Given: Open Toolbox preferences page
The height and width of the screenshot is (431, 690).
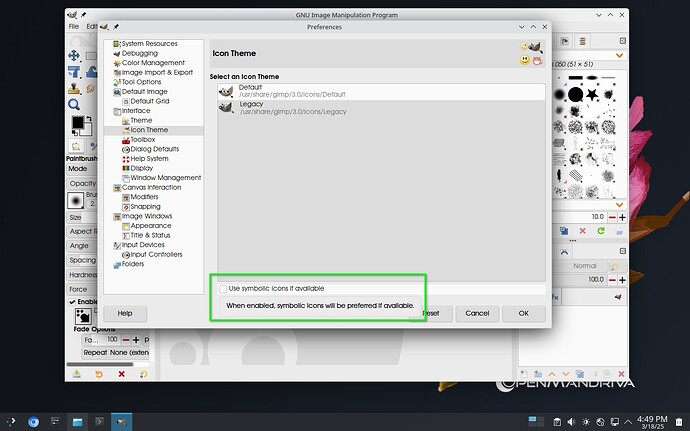Looking at the screenshot, I should [143, 140].
